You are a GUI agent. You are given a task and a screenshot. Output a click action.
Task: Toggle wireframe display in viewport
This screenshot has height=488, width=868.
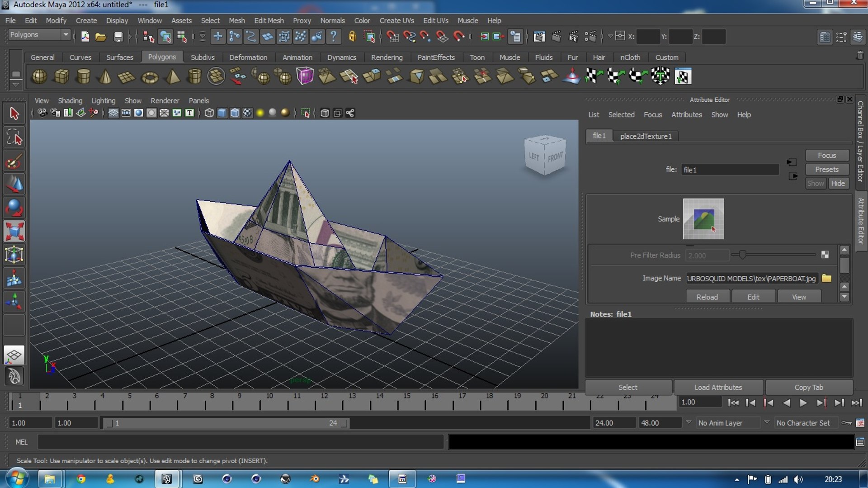coord(209,113)
